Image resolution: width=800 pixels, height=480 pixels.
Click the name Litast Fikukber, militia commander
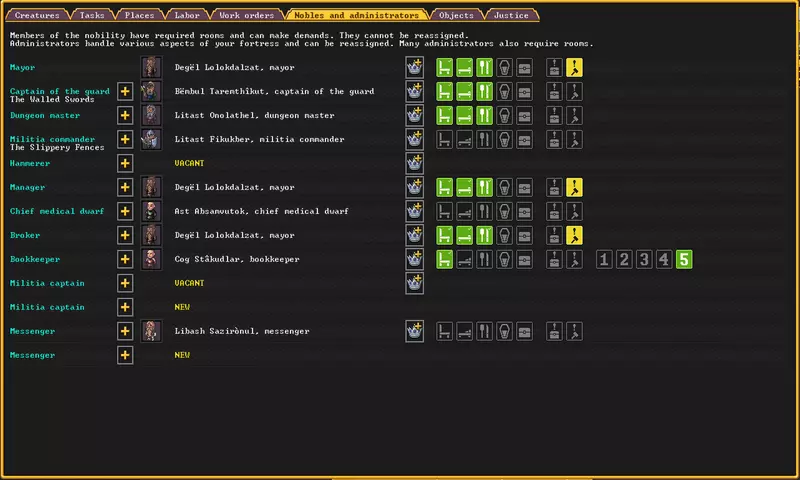tap(259, 139)
